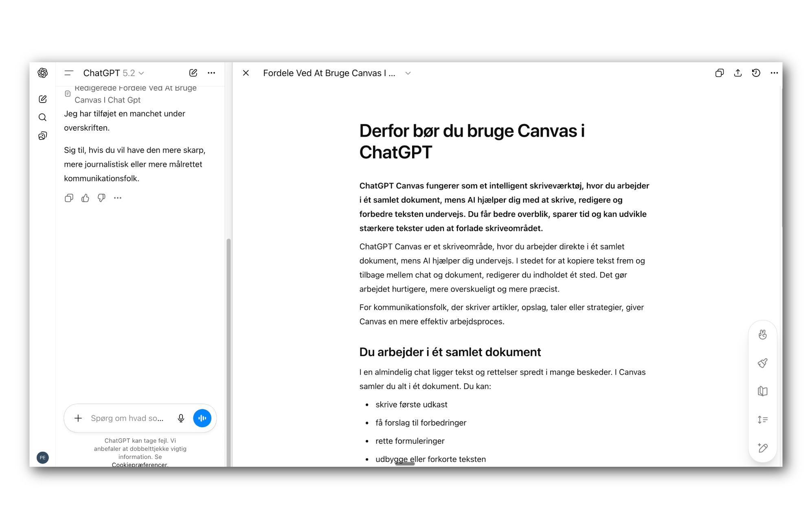Toggle the sidebar with the menu lines icon
The image size is (812, 529).
click(x=69, y=73)
